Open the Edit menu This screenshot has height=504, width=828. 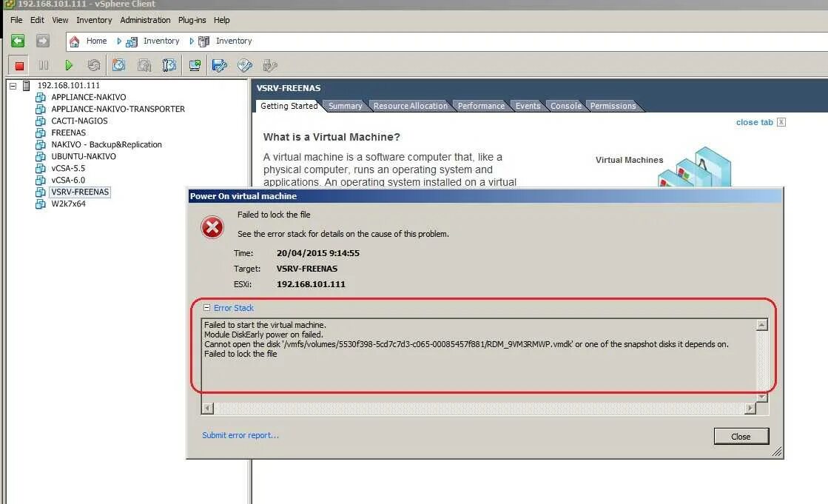pyautogui.click(x=37, y=20)
